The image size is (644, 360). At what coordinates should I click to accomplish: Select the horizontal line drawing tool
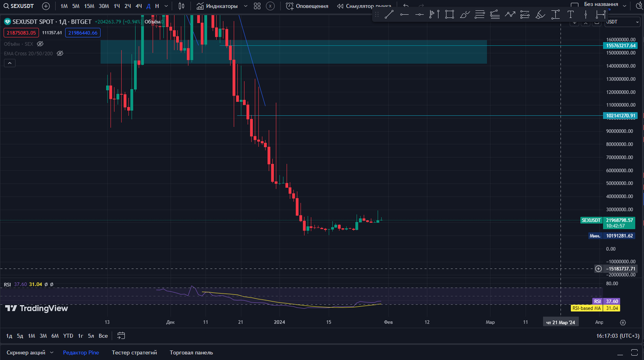click(x=404, y=15)
